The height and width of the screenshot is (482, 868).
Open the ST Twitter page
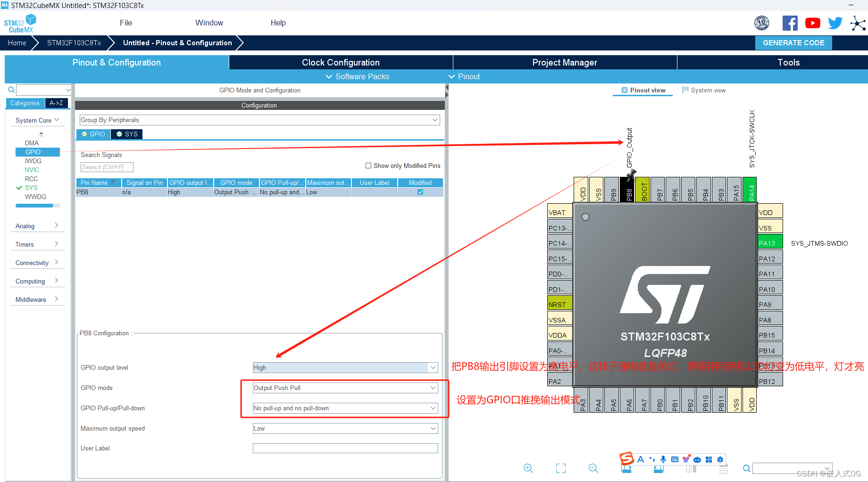pyautogui.click(x=835, y=23)
